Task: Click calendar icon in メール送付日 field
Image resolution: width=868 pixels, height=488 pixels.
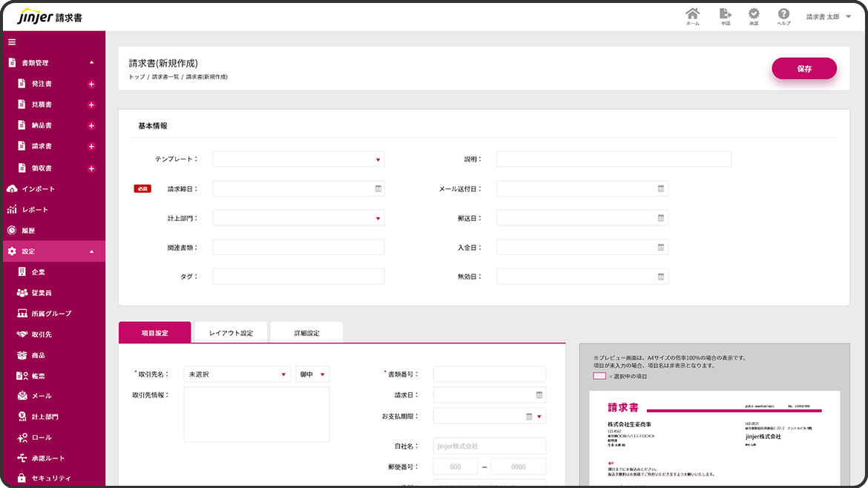Action: pyautogui.click(x=661, y=189)
